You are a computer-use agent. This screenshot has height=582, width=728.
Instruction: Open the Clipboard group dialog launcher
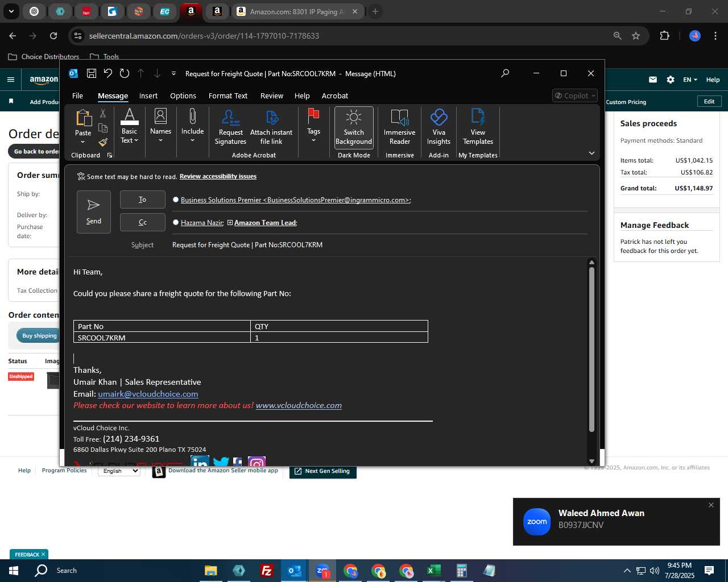pos(110,155)
